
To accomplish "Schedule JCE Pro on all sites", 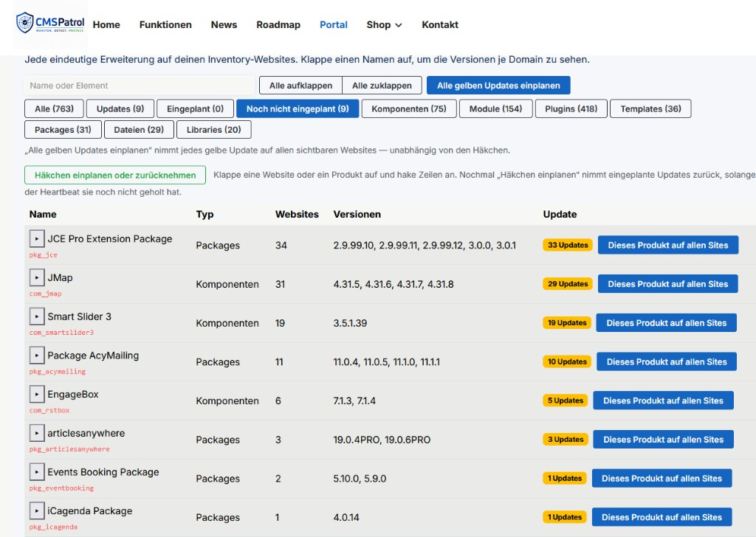I will pyautogui.click(x=667, y=245).
